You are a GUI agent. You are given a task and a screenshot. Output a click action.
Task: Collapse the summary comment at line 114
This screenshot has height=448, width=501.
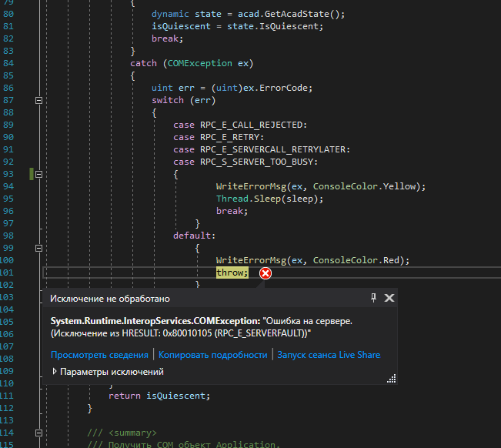point(38,433)
